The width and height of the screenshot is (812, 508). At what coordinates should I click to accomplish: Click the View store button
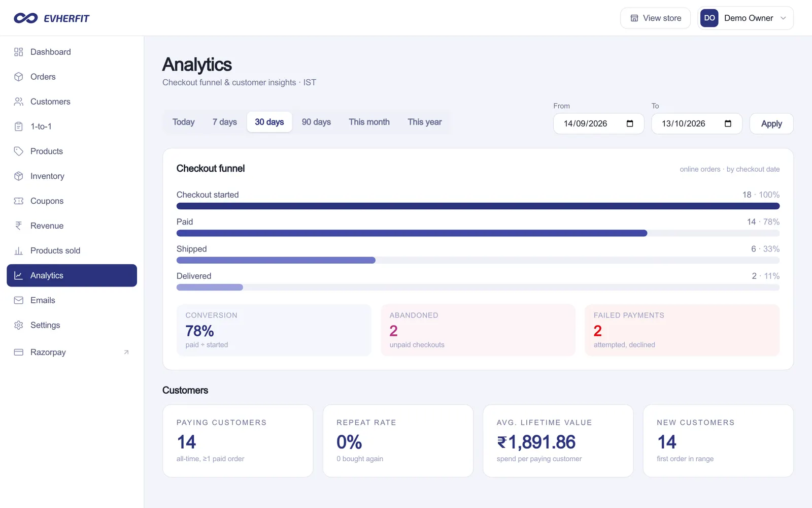click(655, 18)
